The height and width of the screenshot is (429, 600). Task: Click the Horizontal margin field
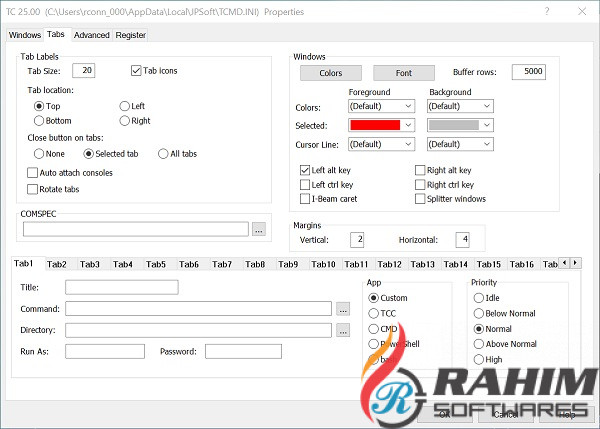pos(463,240)
